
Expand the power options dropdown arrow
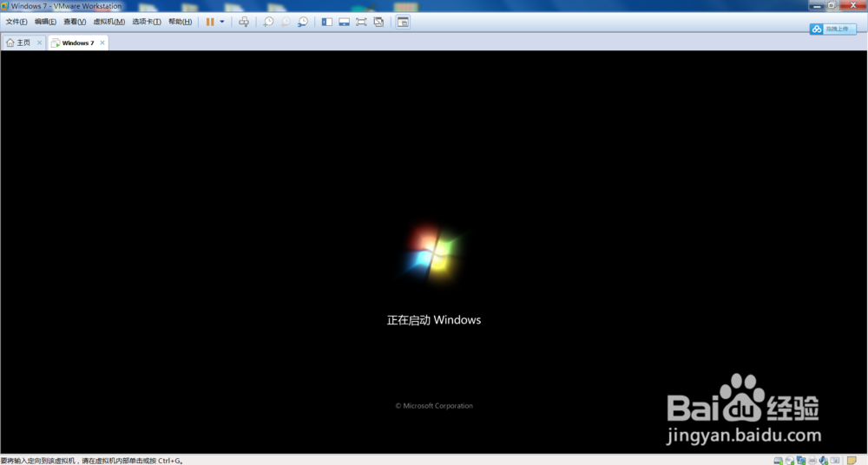coord(222,22)
